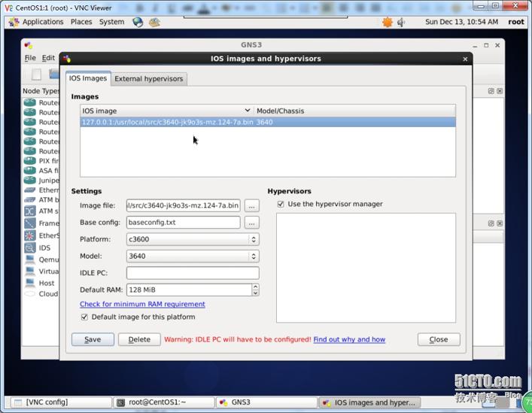Select the ATM bridge node icon
Viewport: 532px width, 413px height.
pos(30,199)
